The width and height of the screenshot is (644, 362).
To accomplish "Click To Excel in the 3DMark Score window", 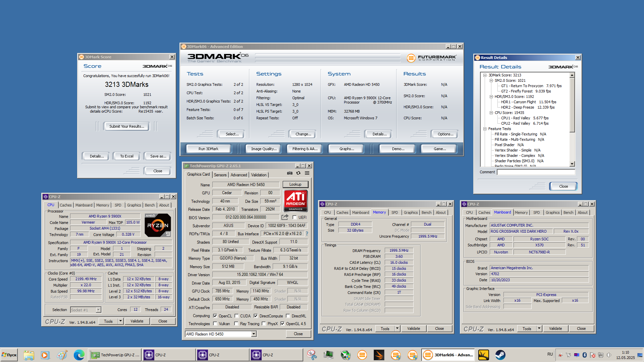I will pos(127,156).
